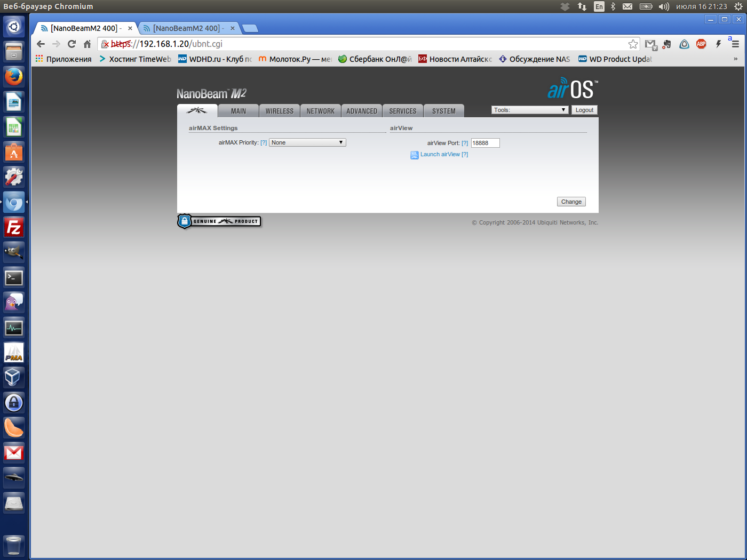Open the WD Product Update bookmark
Image resolution: width=747 pixels, height=560 pixels.
(615, 59)
